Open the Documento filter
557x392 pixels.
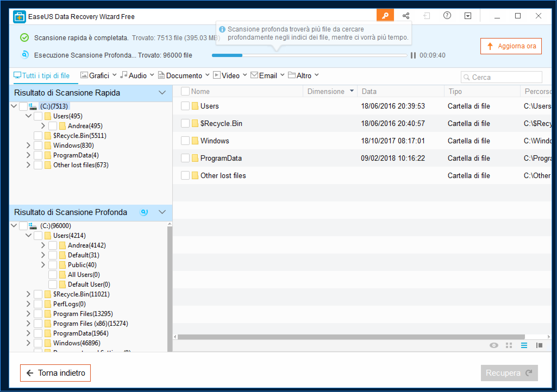pyautogui.click(x=184, y=75)
